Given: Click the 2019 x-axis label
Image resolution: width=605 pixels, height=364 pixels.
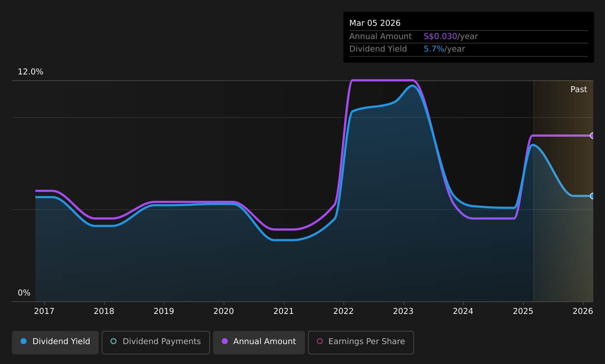Looking at the screenshot, I should (x=164, y=311).
